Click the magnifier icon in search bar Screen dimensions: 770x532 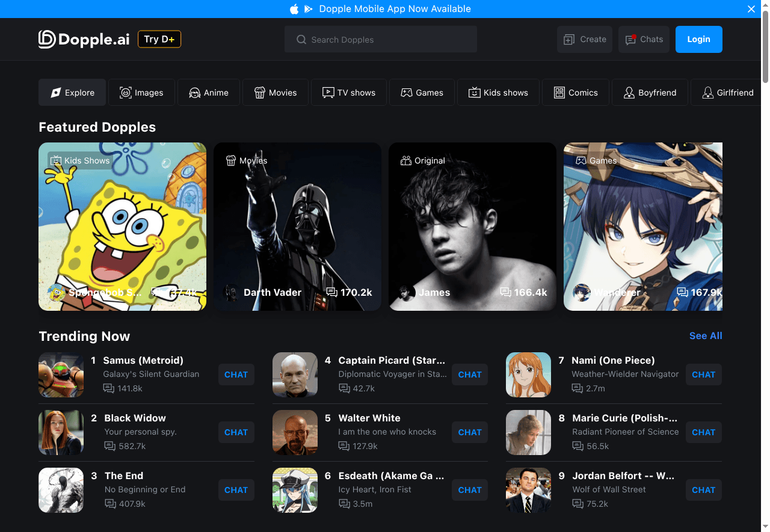pyautogui.click(x=301, y=40)
